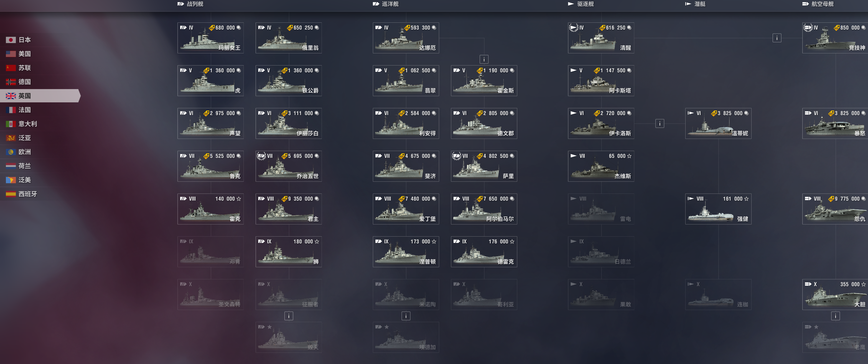Open info icon below 征服者 battleship
This screenshot has width=868, height=364.
coord(289,316)
